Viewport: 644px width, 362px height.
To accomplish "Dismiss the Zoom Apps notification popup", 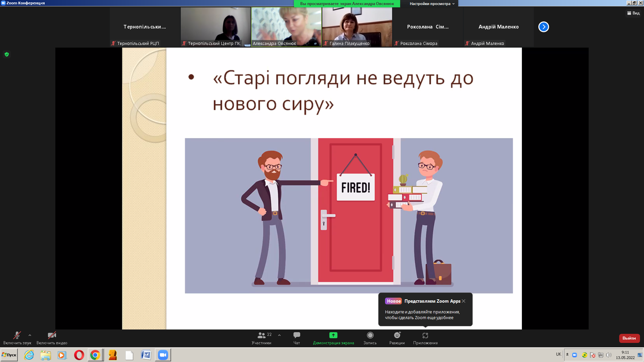I will click(x=464, y=301).
